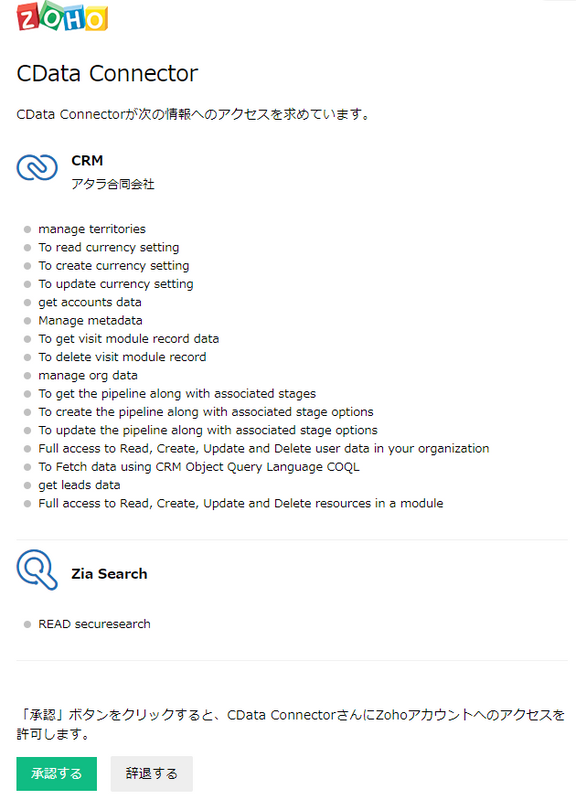Screen dimensions: 576x799
Task: Click the Zoho logo
Action: [62, 16]
